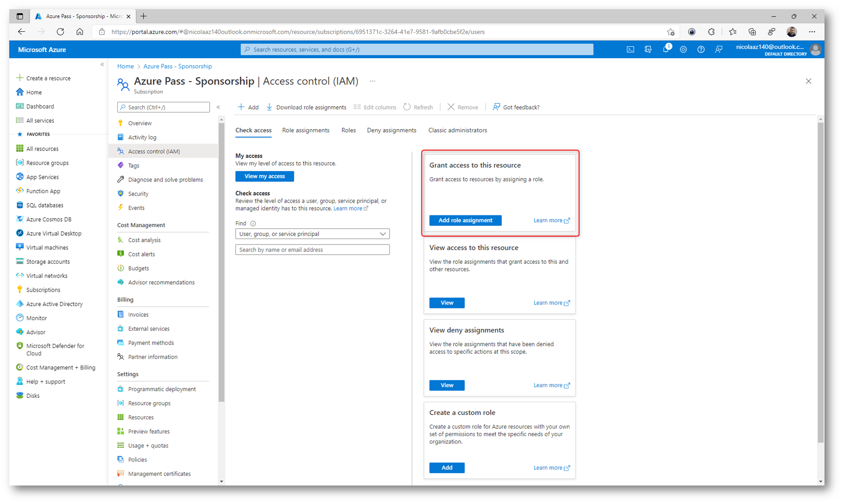The image size is (843, 504).
Task: Open browser Settings and more menu
Action: [x=812, y=32]
